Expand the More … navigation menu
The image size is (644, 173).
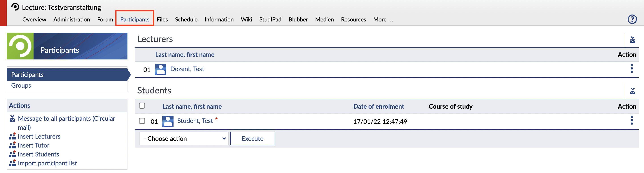coord(383,19)
